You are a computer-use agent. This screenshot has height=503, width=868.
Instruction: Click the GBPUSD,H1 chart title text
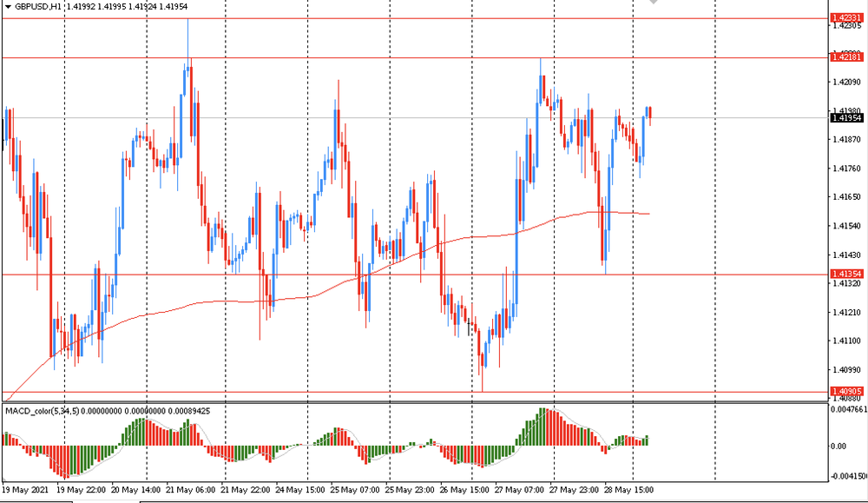tap(40, 5)
